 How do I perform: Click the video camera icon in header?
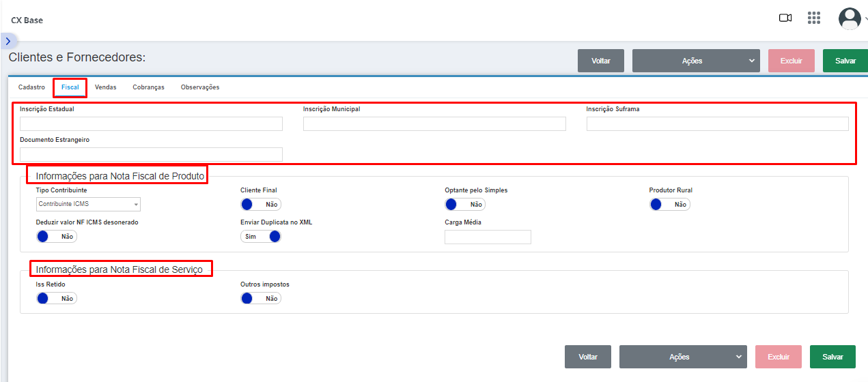785,18
